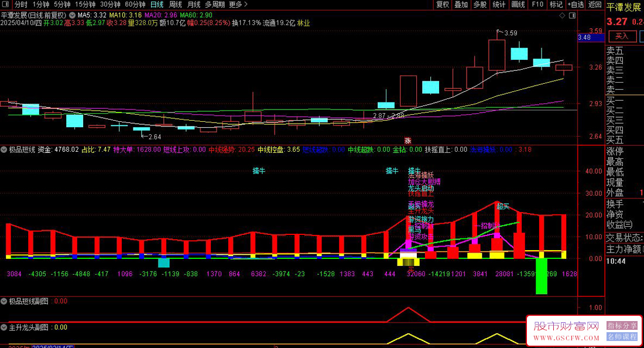
Task: Click the 标记 mark button
Action: click(x=556, y=5)
